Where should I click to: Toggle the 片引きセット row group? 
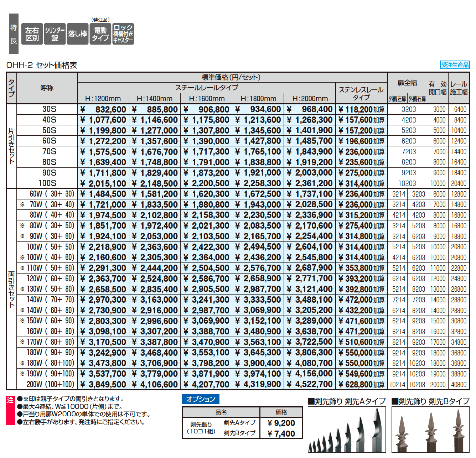click(x=12, y=146)
